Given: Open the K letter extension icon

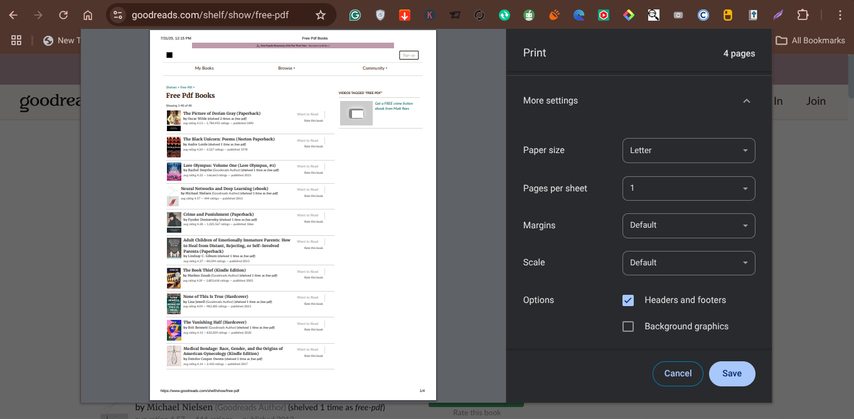Looking at the screenshot, I should point(430,15).
